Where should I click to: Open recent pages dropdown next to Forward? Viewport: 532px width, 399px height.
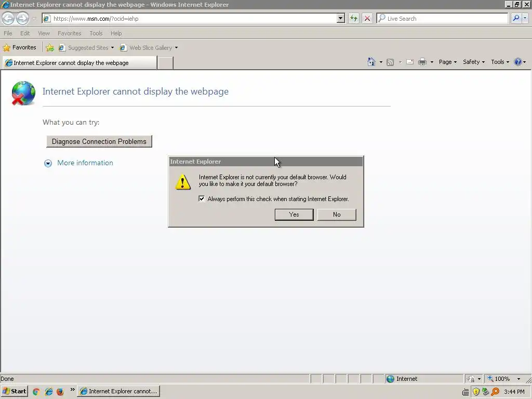coord(34,19)
